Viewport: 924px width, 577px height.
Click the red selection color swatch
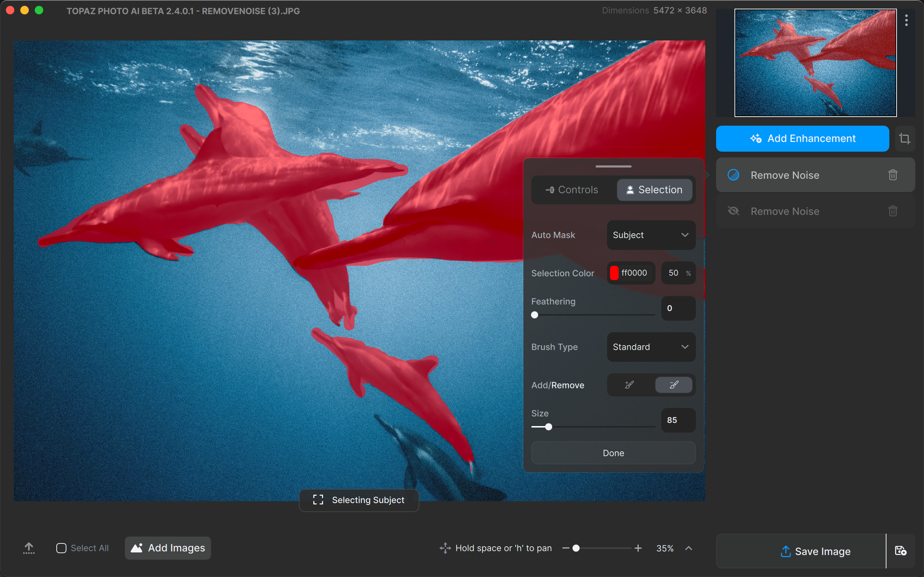click(x=614, y=273)
